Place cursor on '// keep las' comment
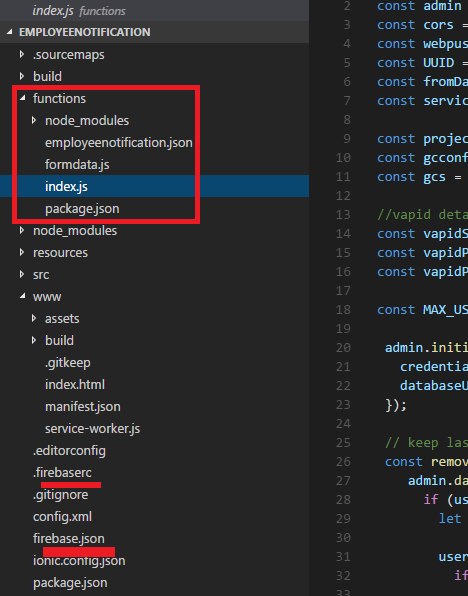The height and width of the screenshot is (596, 468). pos(426,443)
